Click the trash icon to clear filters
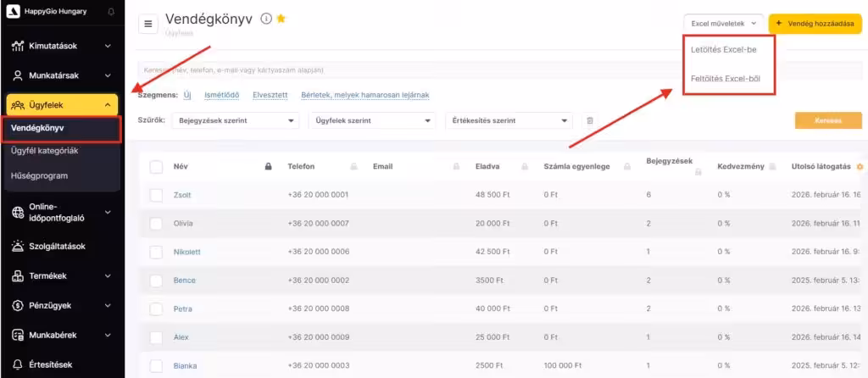 pos(590,121)
